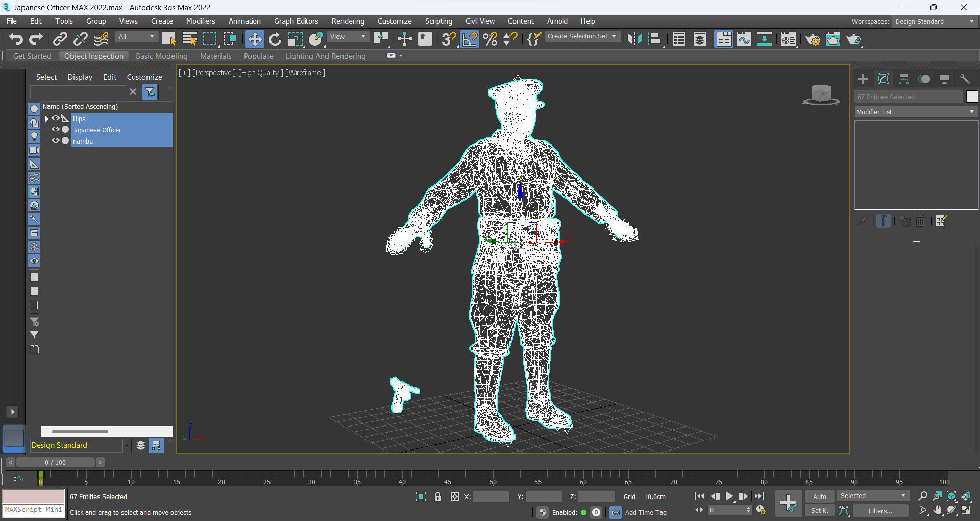Switch to the Create command panel
980x521 pixels.
(863, 79)
